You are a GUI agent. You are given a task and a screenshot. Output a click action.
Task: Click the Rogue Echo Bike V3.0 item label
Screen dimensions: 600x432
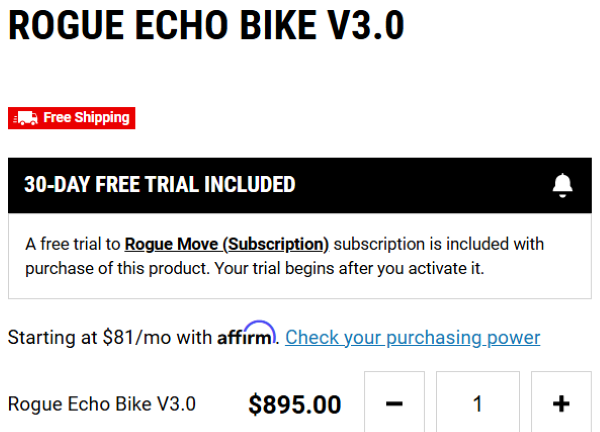(102, 404)
